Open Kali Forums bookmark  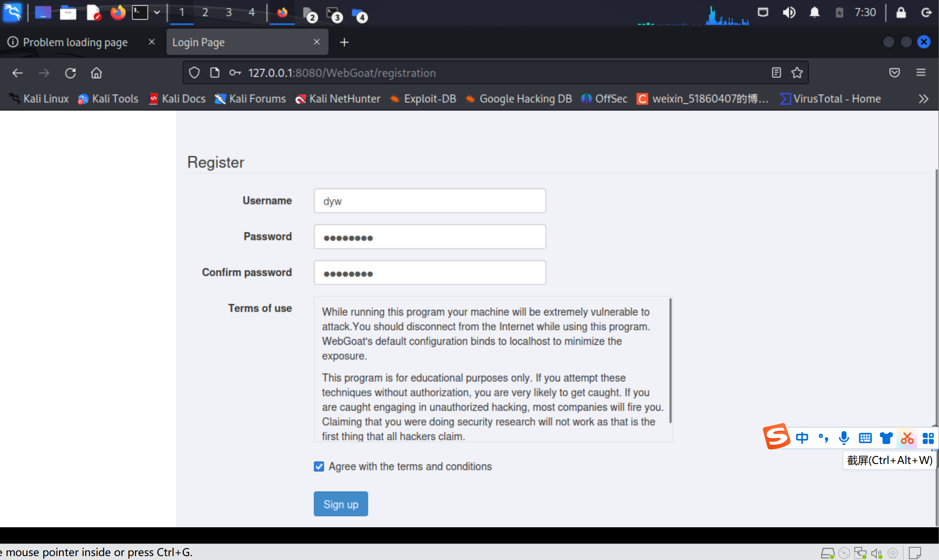pos(250,99)
